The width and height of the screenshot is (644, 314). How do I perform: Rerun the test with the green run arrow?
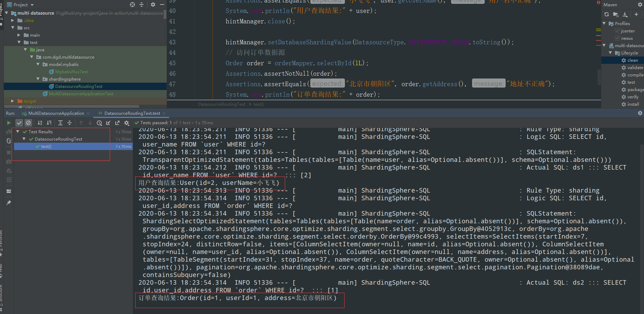9,122
